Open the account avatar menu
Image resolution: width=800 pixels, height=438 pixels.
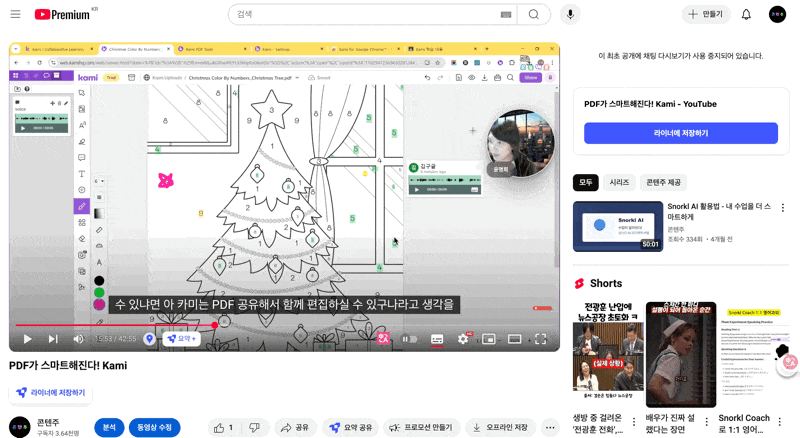click(777, 14)
